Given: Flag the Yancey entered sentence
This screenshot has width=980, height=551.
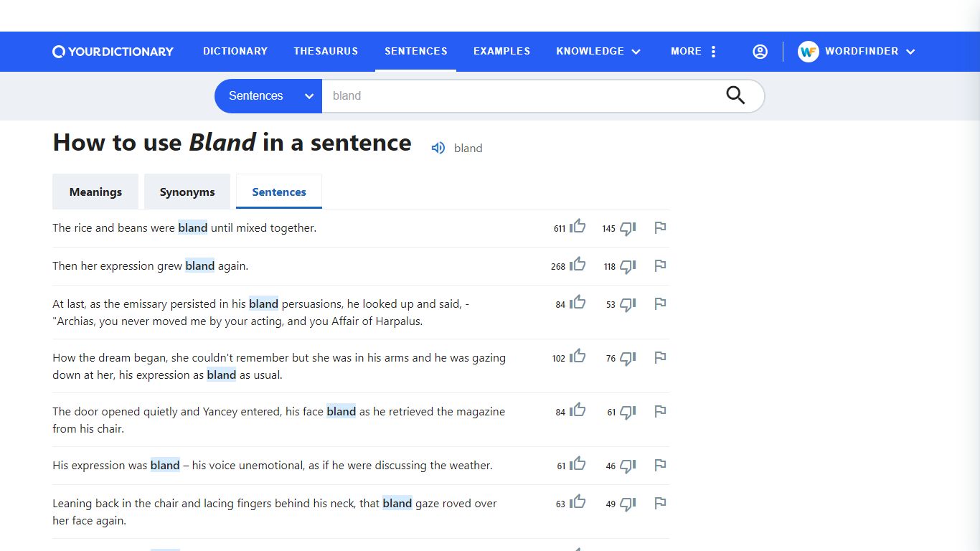Looking at the screenshot, I should [660, 412].
